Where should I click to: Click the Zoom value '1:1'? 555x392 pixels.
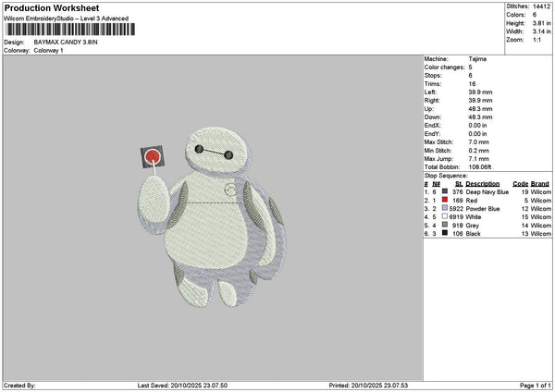pos(536,40)
